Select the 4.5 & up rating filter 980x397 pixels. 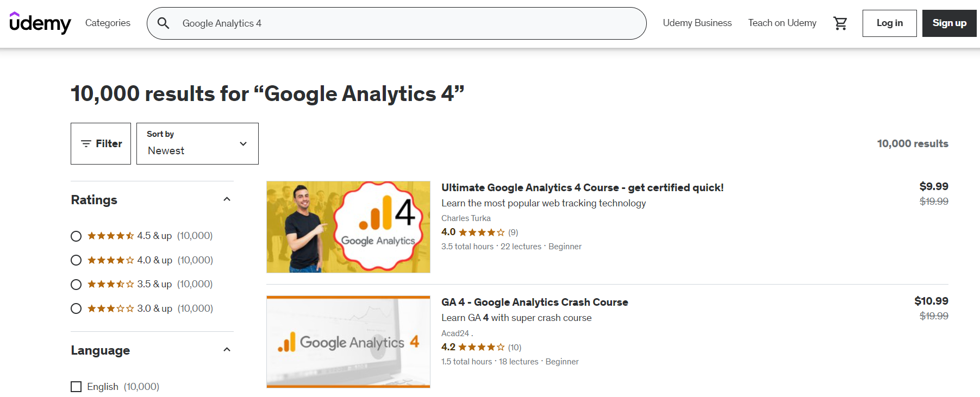[76, 236]
